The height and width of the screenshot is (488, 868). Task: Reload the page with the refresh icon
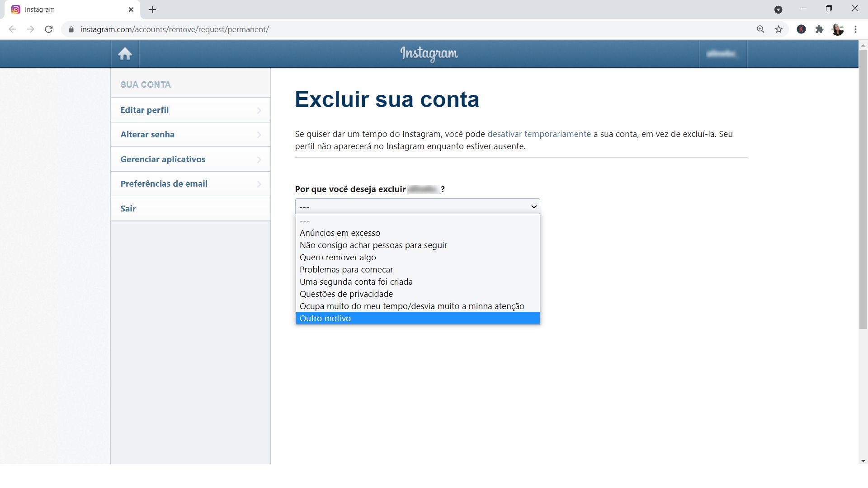coord(49,29)
